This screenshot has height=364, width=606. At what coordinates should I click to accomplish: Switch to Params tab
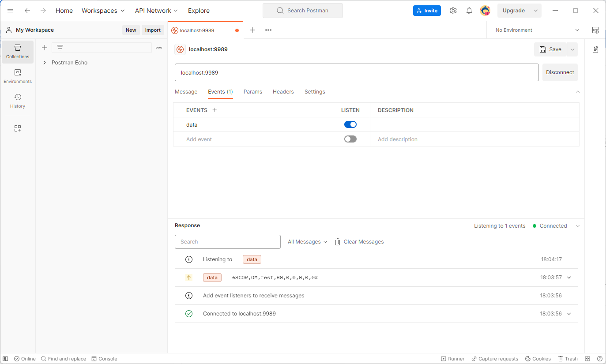[253, 92]
